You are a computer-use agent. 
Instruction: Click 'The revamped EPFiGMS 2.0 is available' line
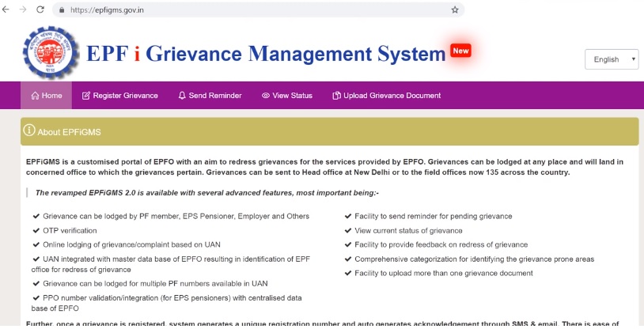pos(207,193)
